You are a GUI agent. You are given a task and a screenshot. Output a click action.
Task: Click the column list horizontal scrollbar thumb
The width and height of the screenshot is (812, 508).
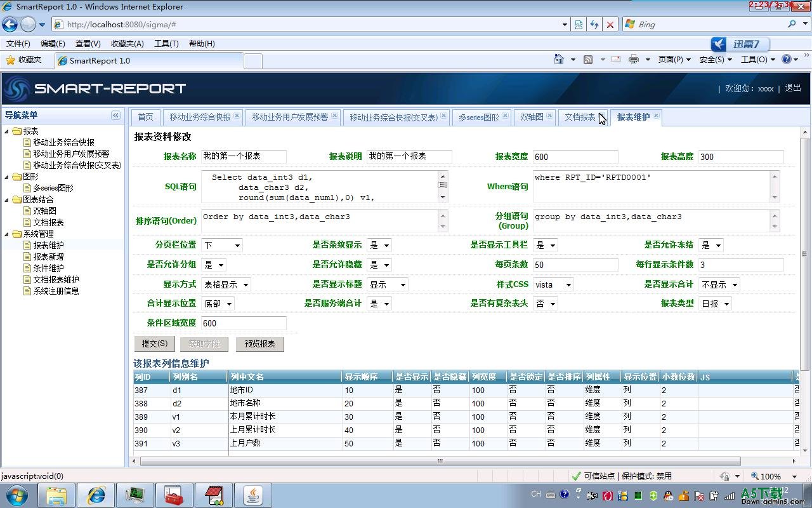coord(440,462)
